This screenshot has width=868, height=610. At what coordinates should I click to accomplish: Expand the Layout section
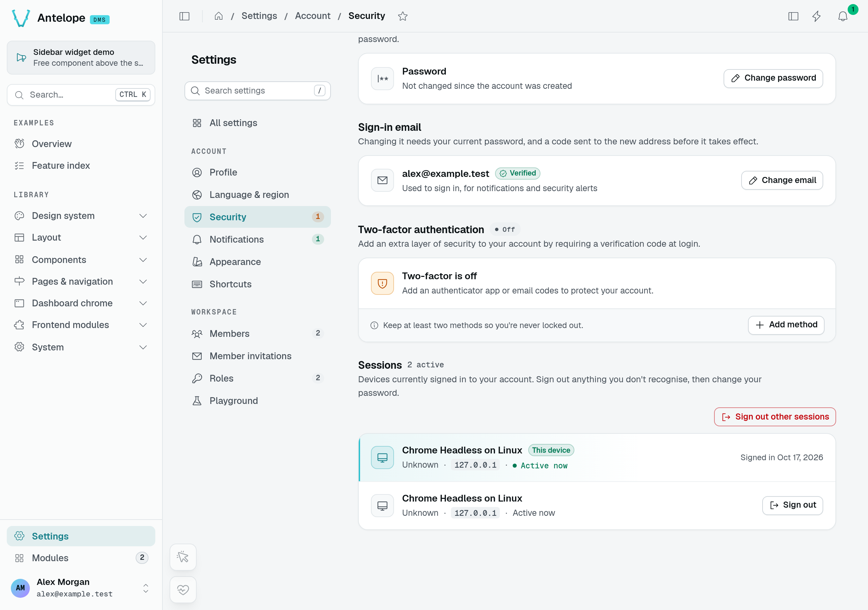81,237
